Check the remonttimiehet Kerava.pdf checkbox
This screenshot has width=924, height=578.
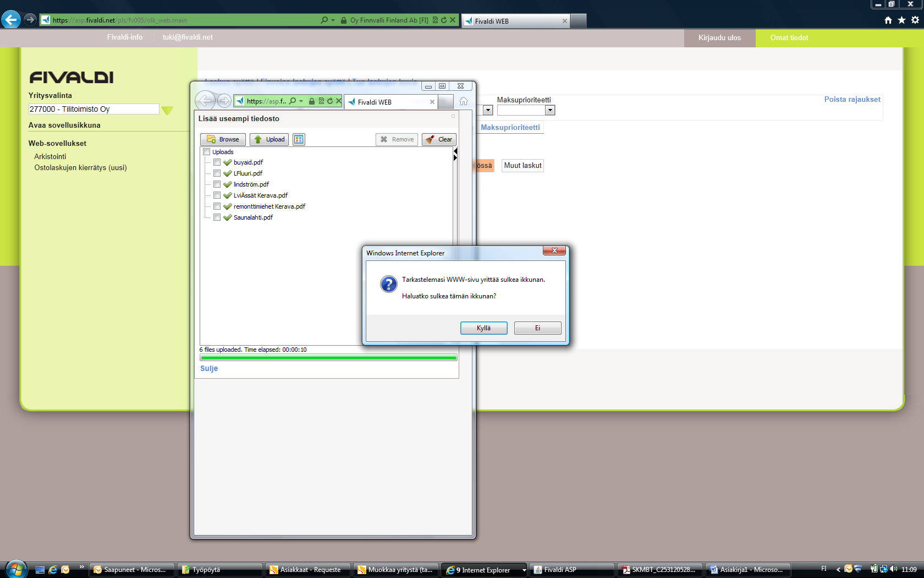pos(217,206)
